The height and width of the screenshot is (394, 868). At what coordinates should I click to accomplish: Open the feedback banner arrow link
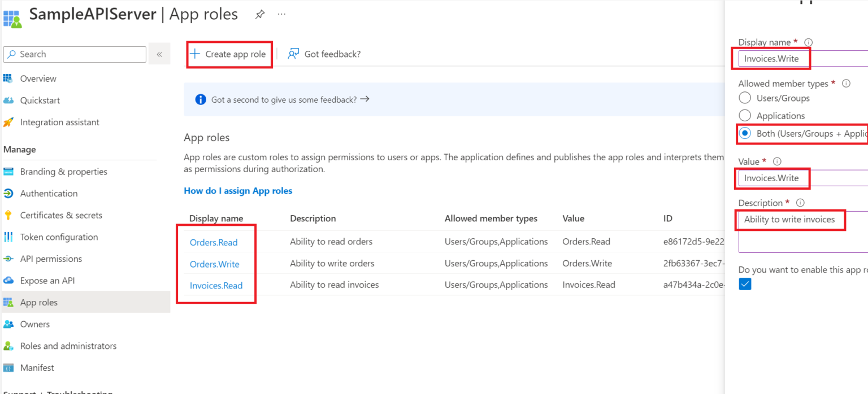click(364, 99)
